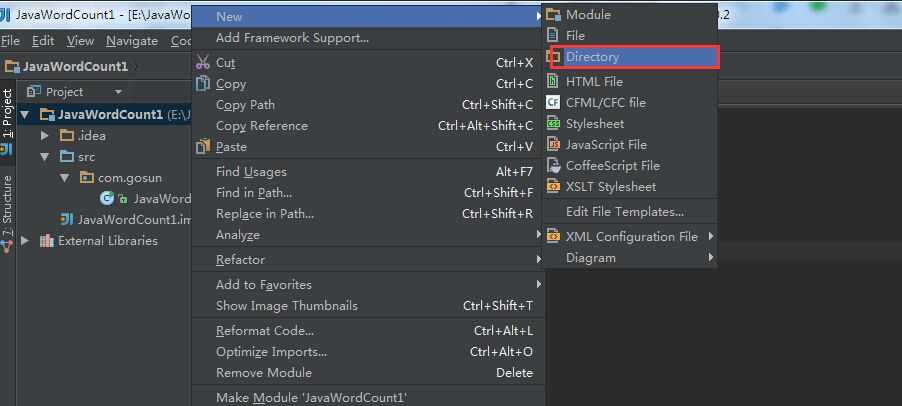Click the JavaScript File icon
Screen dimensions: 902x406
point(553,144)
